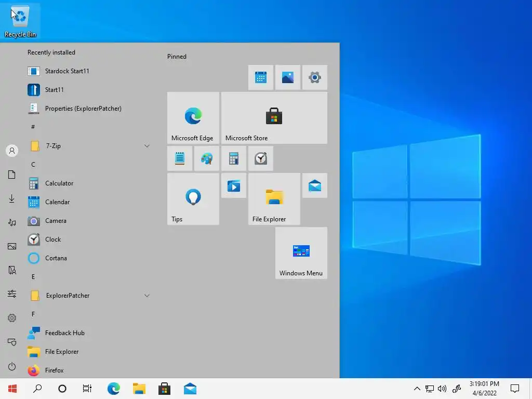Image resolution: width=532 pixels, height=399 pixels.
Task: Expand the 7-Zip folder chevron
Action: pyautogui.click(x=147, y=146)
